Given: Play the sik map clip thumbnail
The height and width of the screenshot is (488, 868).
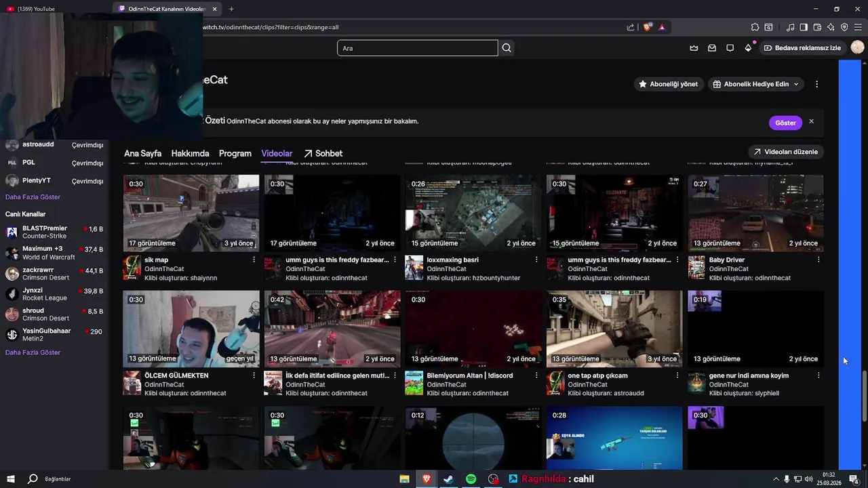Looking at the screenshot, I should [x=191, y=213].
